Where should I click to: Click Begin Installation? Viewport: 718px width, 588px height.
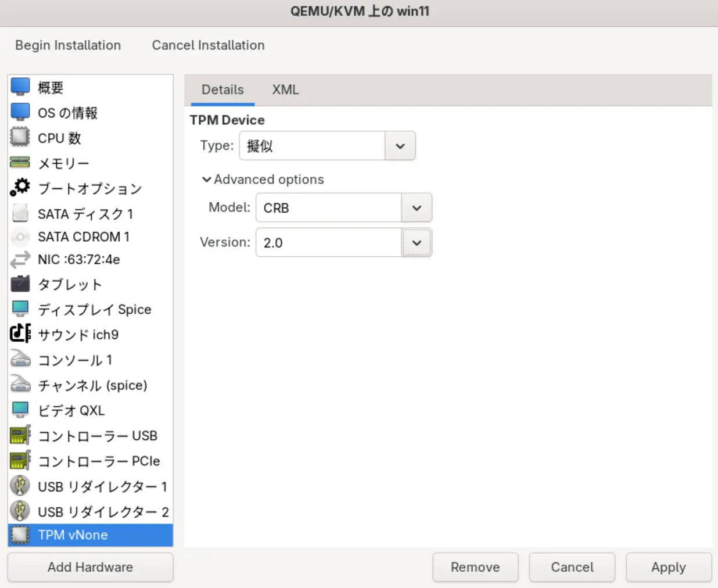[68, 45]
